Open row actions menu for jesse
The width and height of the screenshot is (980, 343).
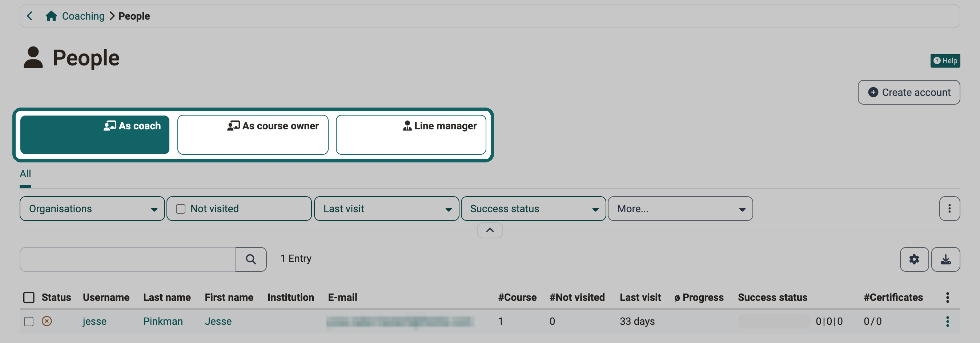coord(947,321)
